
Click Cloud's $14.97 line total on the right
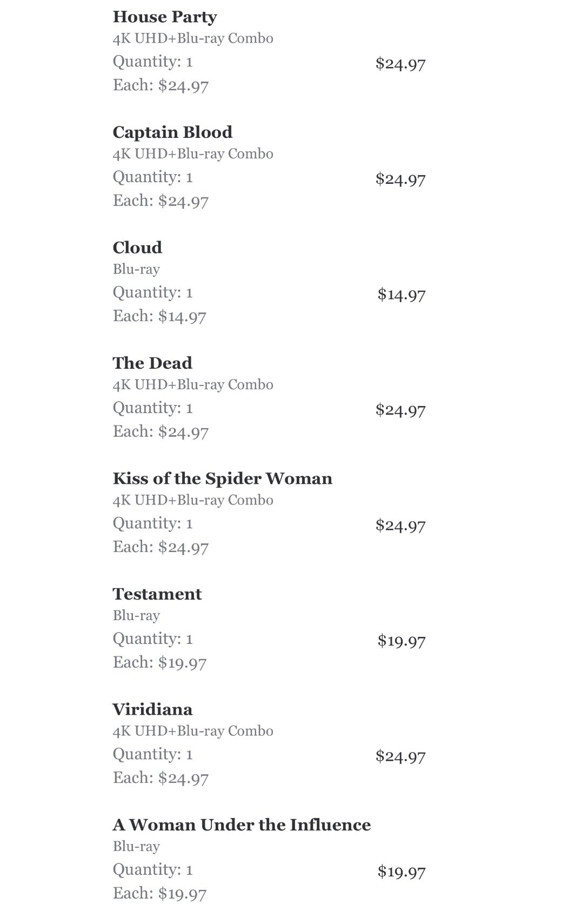click(x=402, y=295)
